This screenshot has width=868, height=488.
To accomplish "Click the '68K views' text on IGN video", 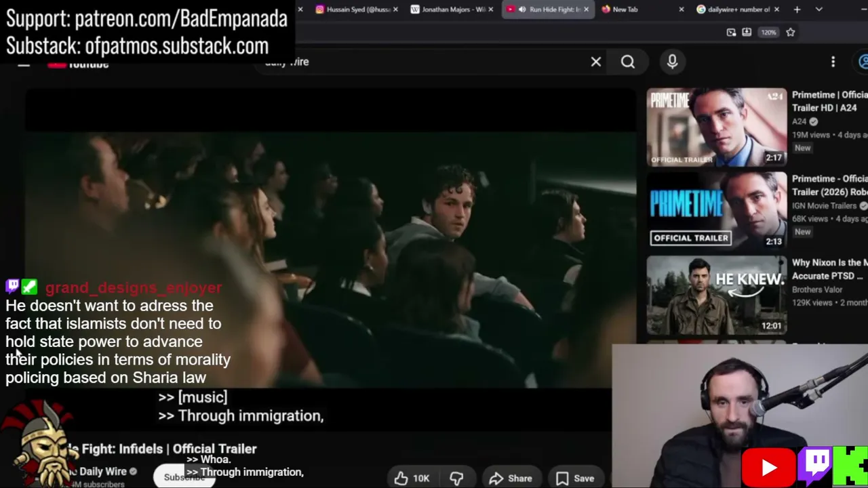I will tap(810, 219).
